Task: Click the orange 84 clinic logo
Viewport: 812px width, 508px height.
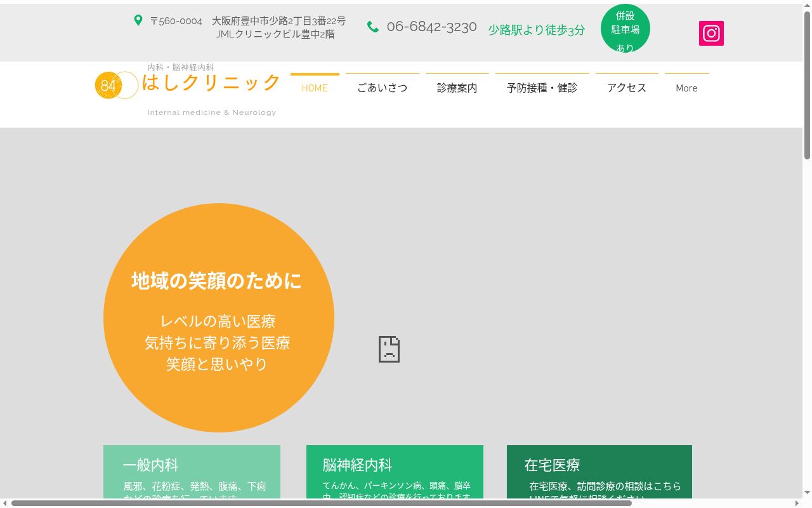Action: coord(117,85)
